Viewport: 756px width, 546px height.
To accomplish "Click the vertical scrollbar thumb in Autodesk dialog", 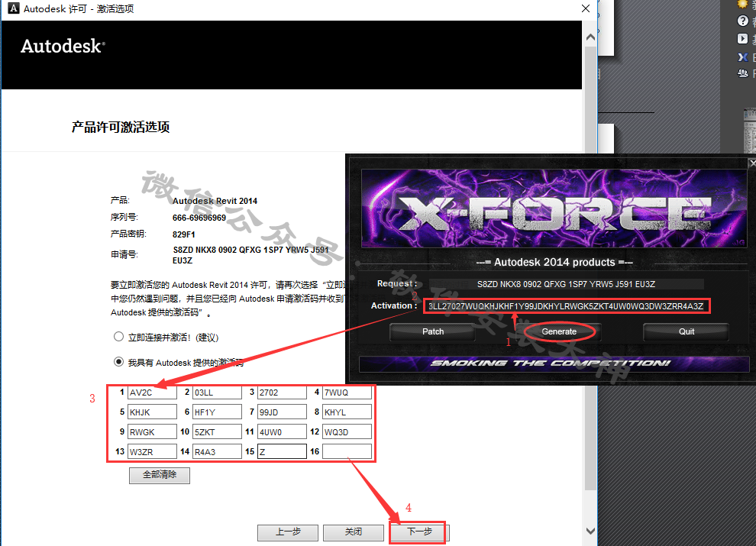I will tap(590, 268).
